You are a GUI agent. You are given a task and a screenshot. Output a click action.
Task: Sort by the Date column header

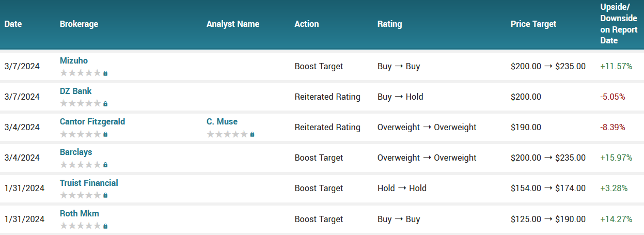pos(13,24)
